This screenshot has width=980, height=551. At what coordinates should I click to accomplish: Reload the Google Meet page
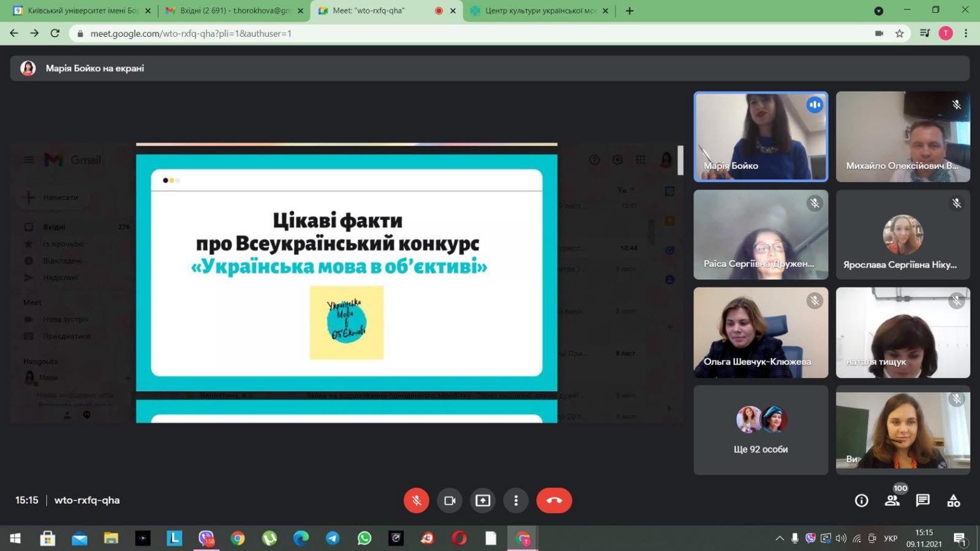(x=55, y=34)
